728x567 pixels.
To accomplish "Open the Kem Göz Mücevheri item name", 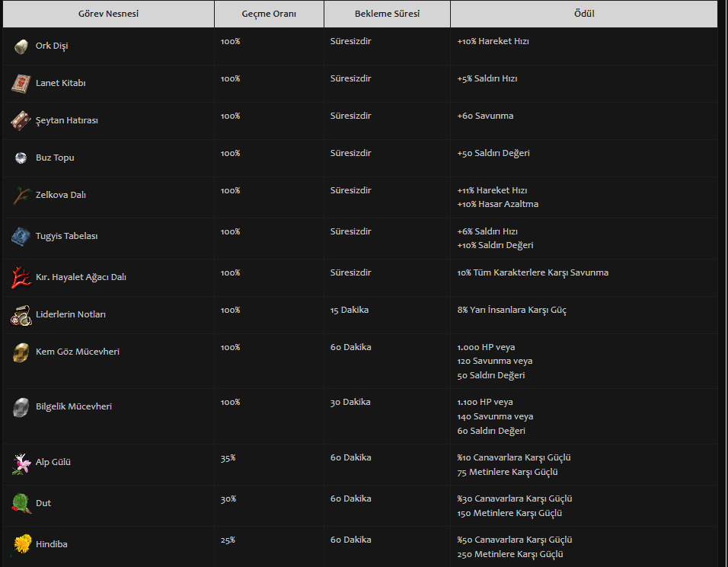I will [78, 352].
